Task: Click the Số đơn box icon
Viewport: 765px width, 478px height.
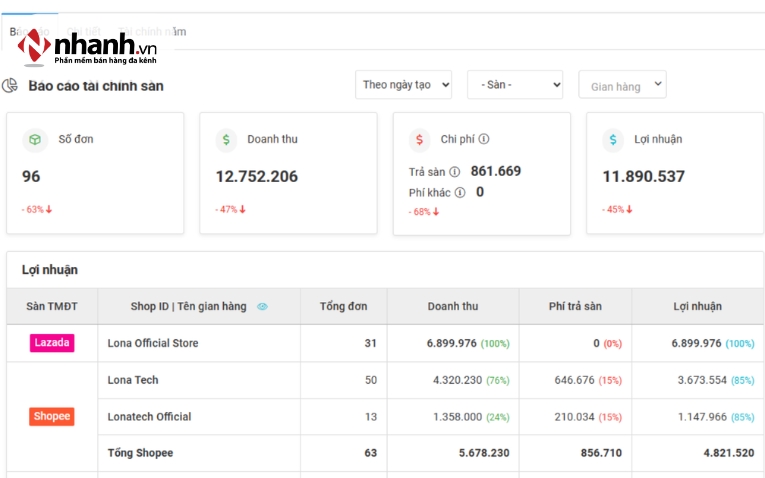Action: [x=35, y=140]
